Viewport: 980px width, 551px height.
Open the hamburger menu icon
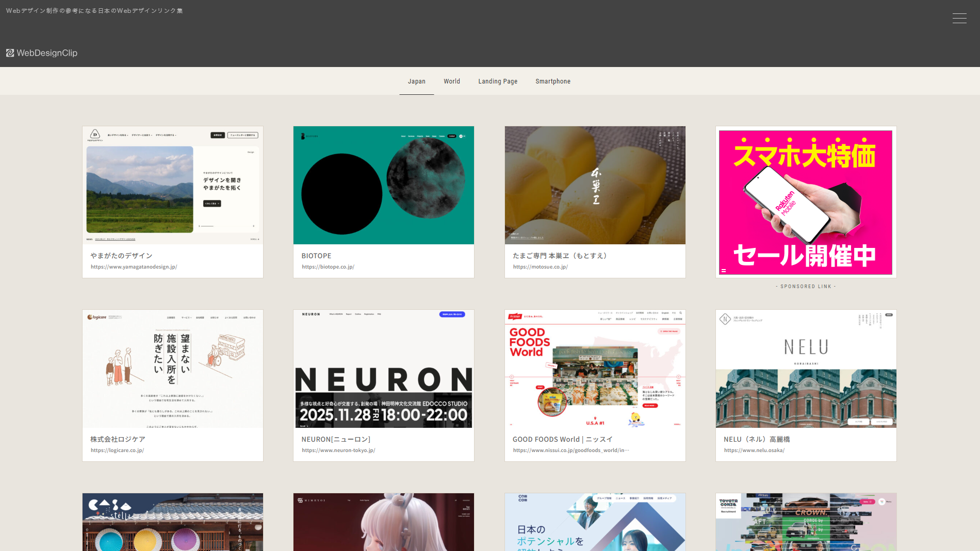(959, 18)
